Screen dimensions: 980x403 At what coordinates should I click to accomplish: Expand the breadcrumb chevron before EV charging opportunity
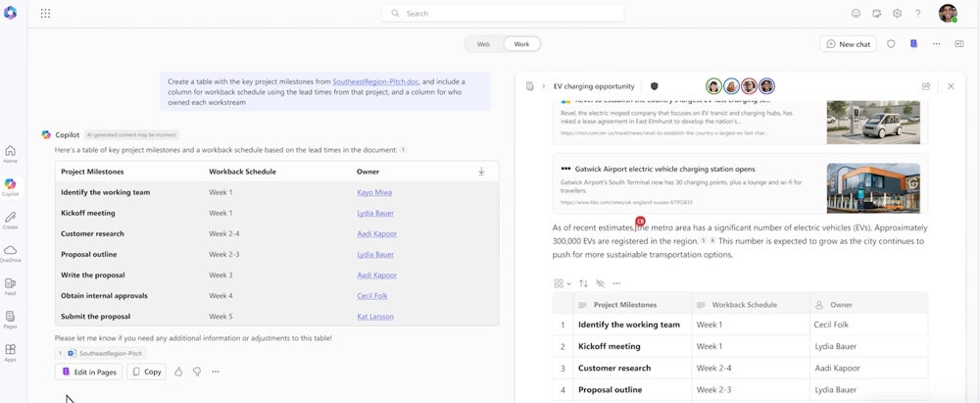point(543,86)
